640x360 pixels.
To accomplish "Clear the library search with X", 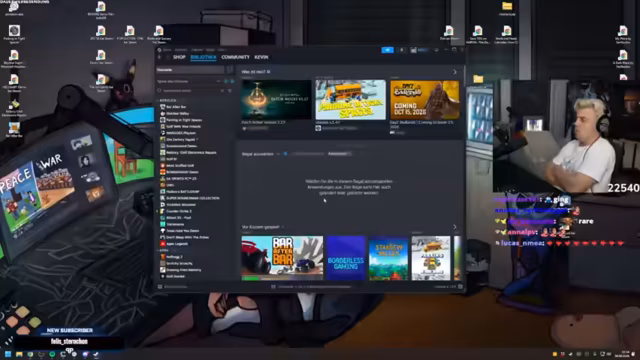I will coord(222,91).
